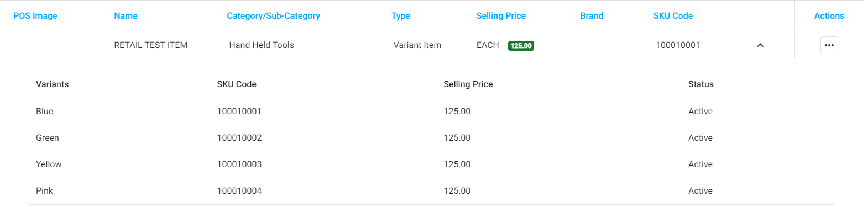Click the Status header in variants table
Viewport: 868px width, 207px height.
coord(701,84)
